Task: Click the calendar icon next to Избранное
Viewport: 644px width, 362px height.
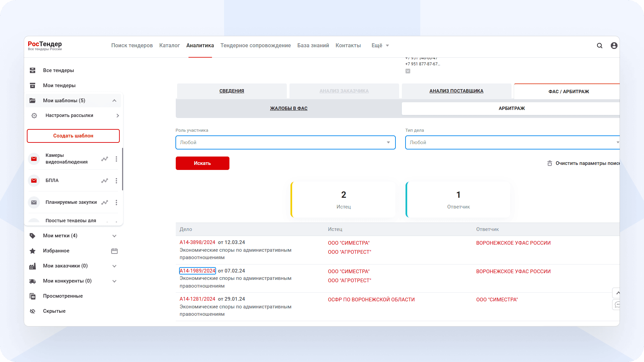Action: click(114, 251)
